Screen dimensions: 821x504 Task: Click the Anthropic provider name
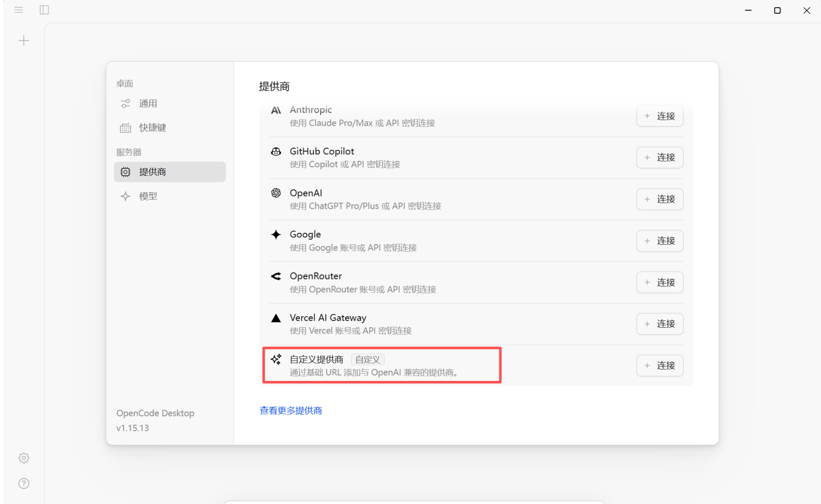(x=311, y=110)
